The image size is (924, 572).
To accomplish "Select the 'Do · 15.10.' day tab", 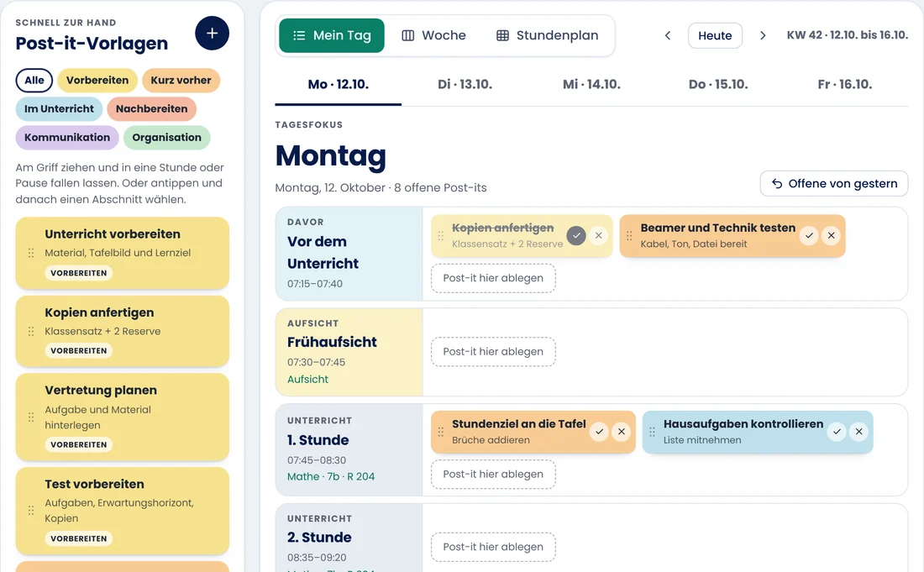I will [x=718, y=85].
